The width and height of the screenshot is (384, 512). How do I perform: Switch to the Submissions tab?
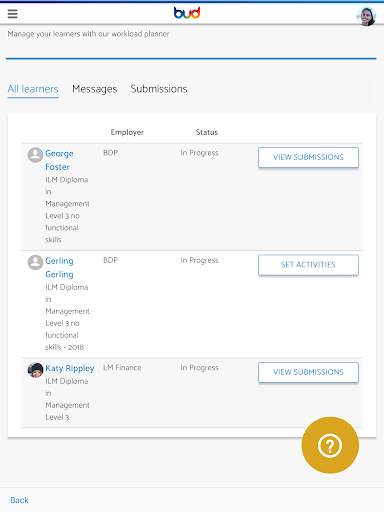pos(159,89)
